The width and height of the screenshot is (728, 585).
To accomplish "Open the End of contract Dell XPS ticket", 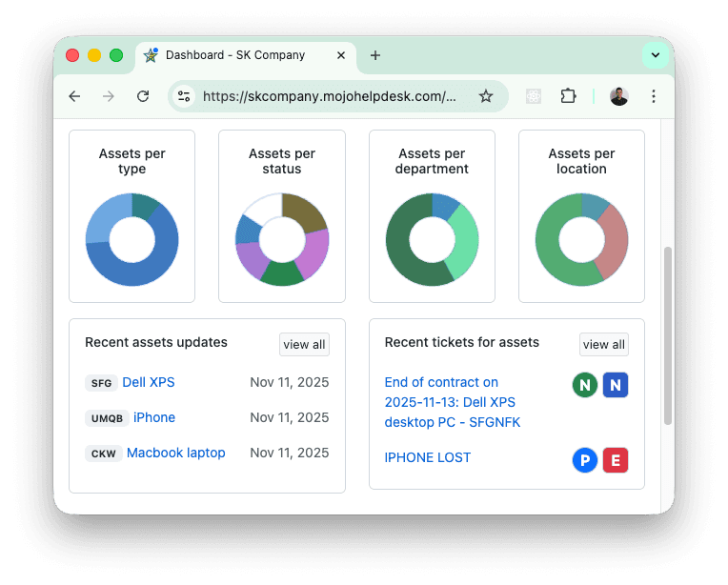I will point(453,402).
